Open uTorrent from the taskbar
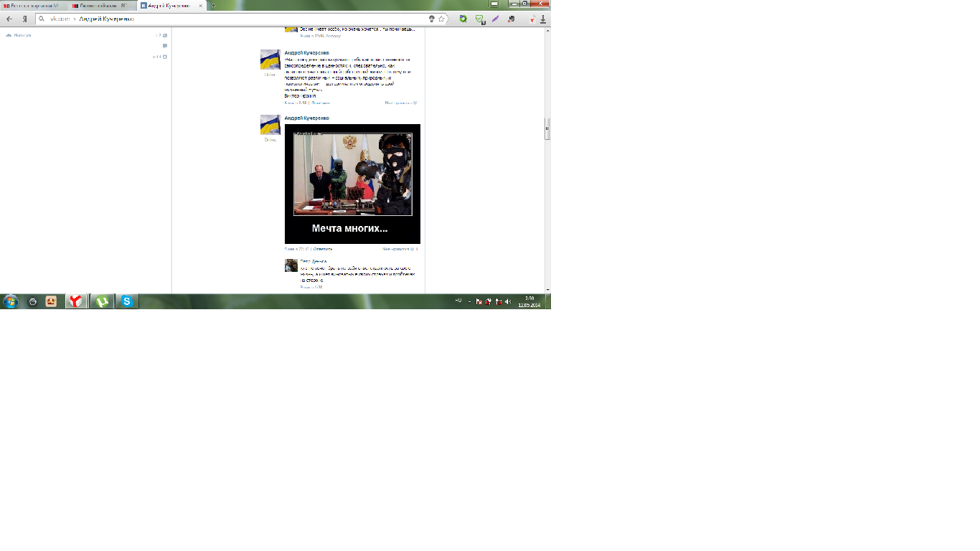Image resolution: width=980 pixels, height=551 pixels. (x=102, y=302)
